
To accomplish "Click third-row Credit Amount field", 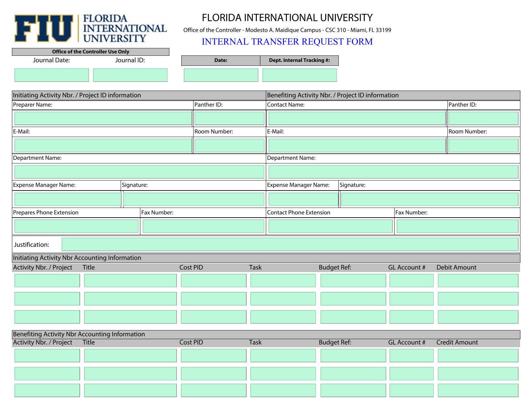I will point(478,390).
